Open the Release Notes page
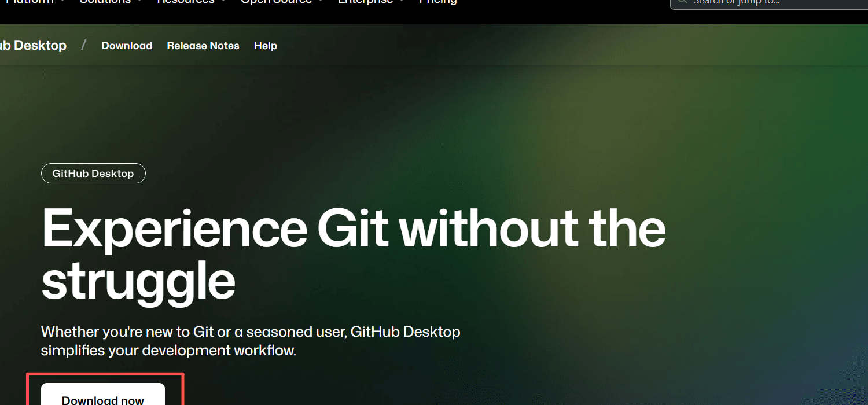Screen dimensions: 868x405 [x=203, y=46]
